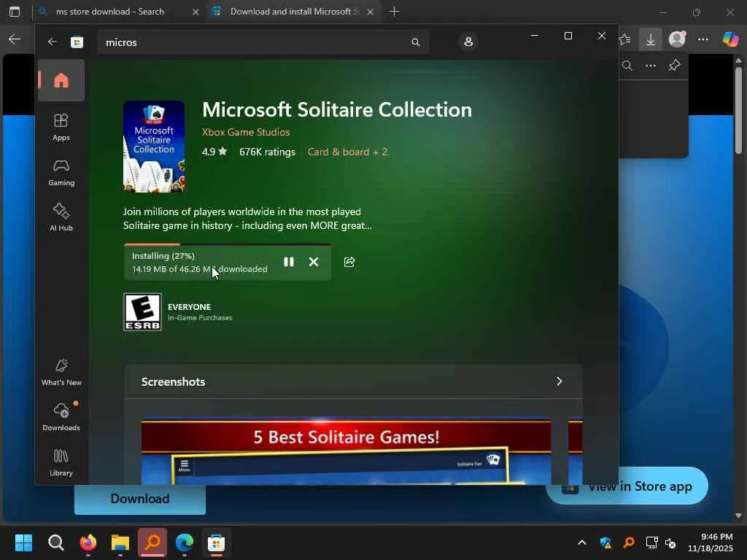Open What's New in Store sidebar
This screenshot has width=747, height=560.
61,372
